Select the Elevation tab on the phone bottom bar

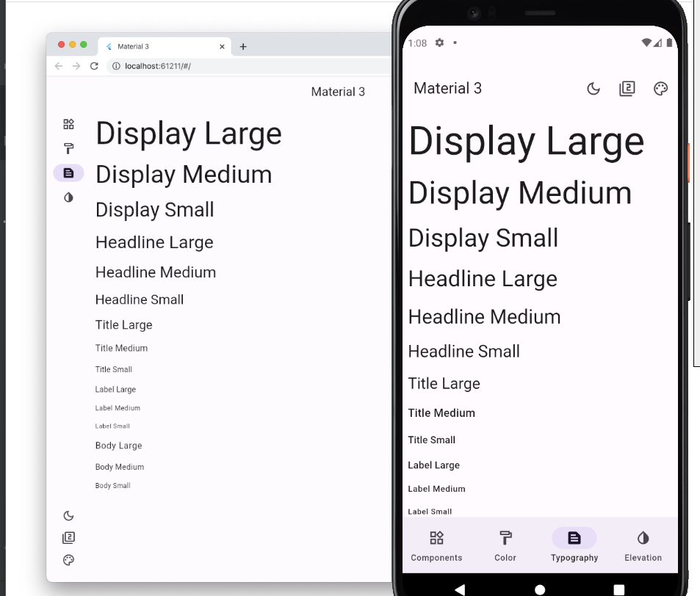pos(643,545)
